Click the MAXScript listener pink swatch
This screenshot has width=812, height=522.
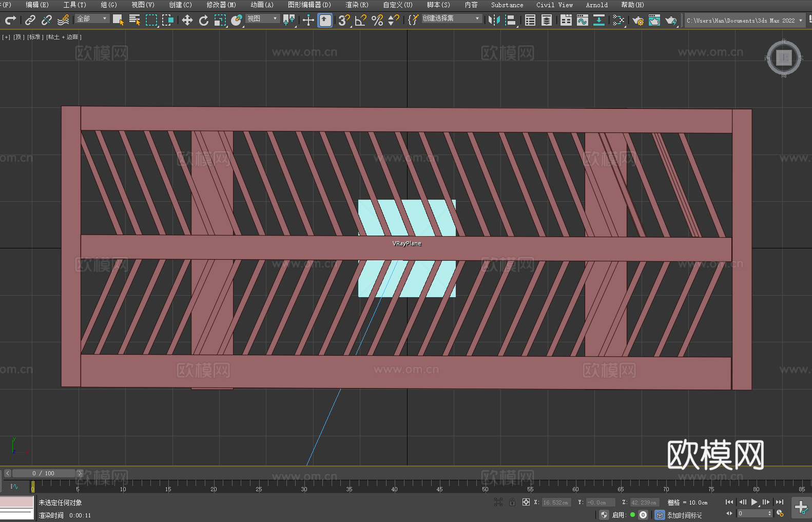(17, 502)
